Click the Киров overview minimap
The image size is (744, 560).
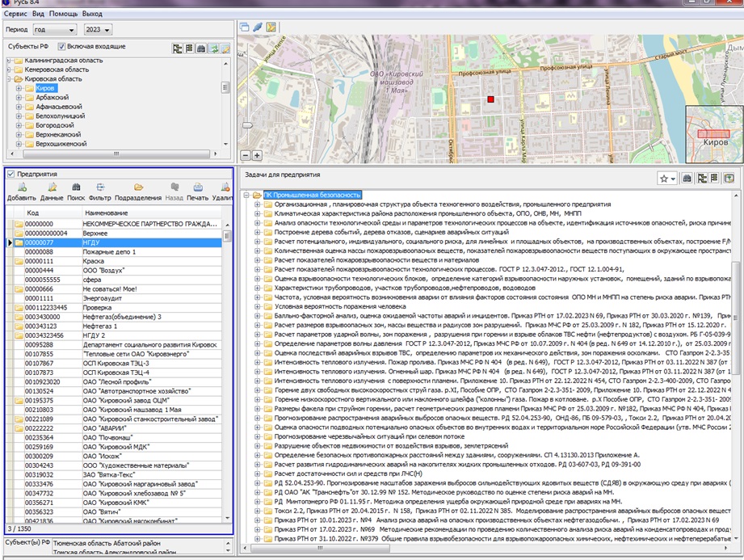pyautogui.click(x=713, y=134)
